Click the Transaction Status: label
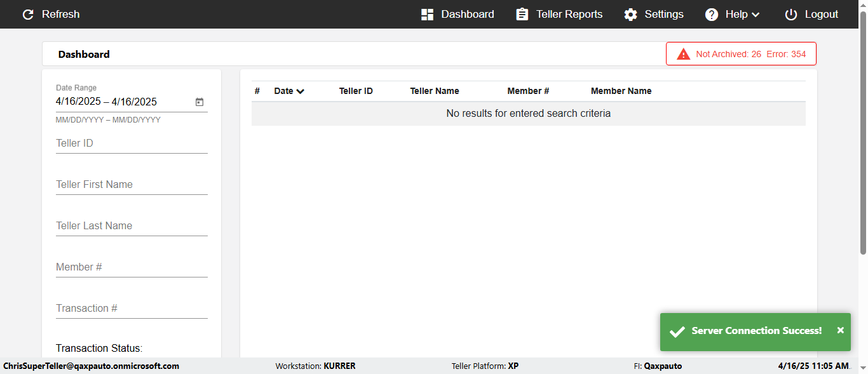Screen dimensions: 868x374 tap(99, 348)
